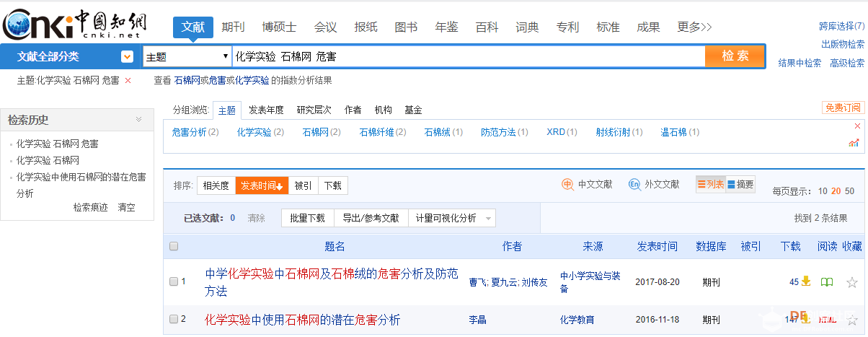
Task: Check the box for result 2
Action: (x=173, y=319)
